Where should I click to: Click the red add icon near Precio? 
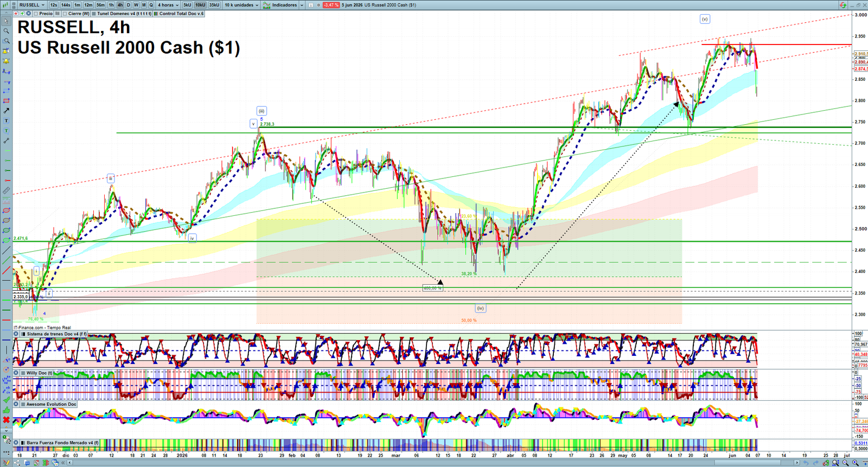click(x=16, y=14)
